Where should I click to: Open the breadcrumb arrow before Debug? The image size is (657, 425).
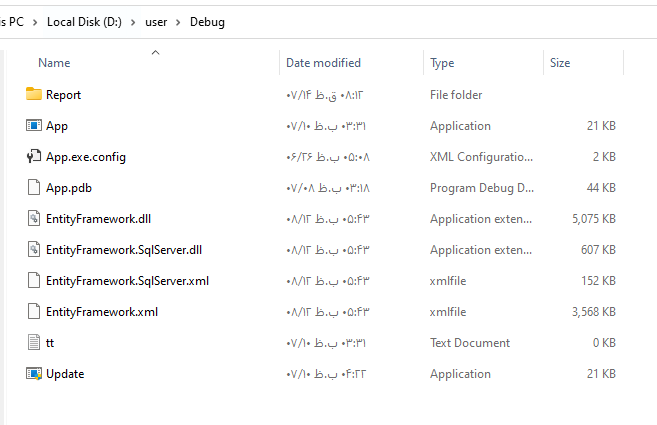point(179,22)
